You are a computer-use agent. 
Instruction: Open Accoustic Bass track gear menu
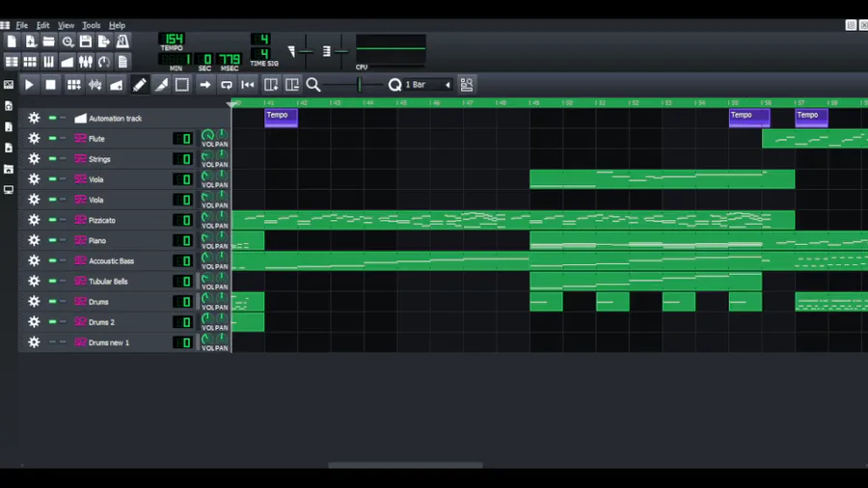(x=34, y=260)
